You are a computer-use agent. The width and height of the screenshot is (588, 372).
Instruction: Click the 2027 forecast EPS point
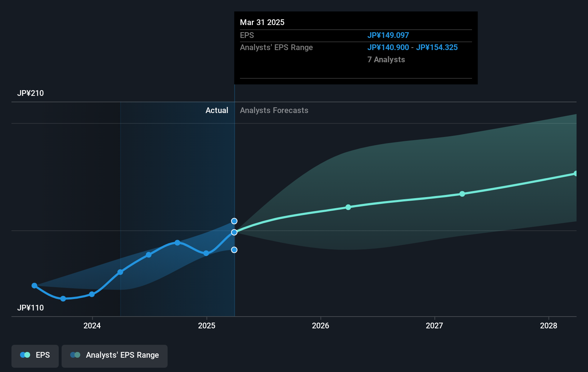[x=462, y=194]
